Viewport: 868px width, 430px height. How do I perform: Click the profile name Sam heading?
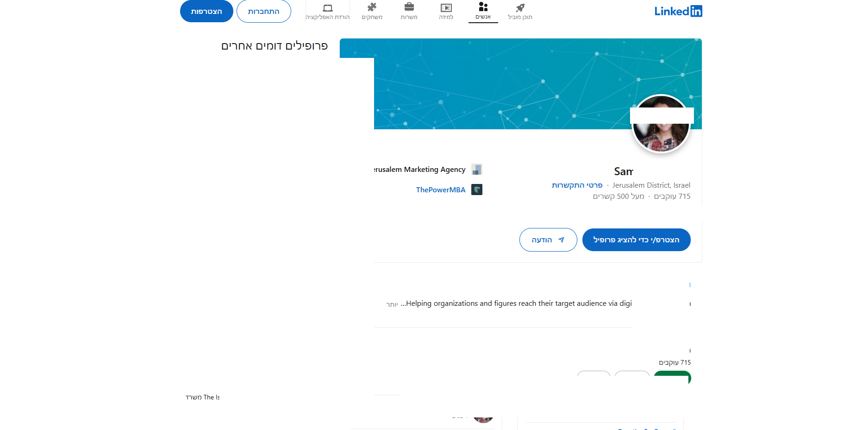(x=624, y=171)
